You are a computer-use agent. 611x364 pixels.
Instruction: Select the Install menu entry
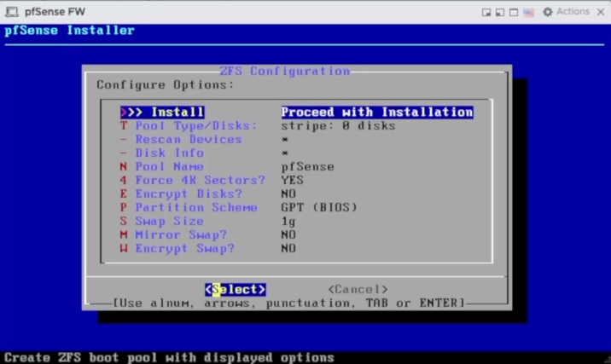(x=162, y=113)
